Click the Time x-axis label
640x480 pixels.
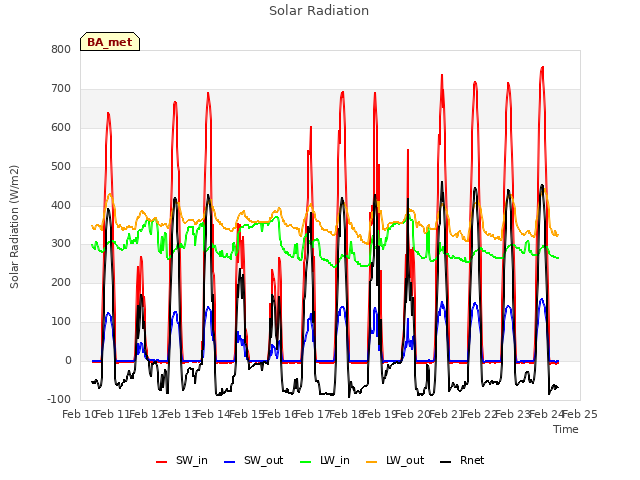pyautogui.click(x=566, y=429)
